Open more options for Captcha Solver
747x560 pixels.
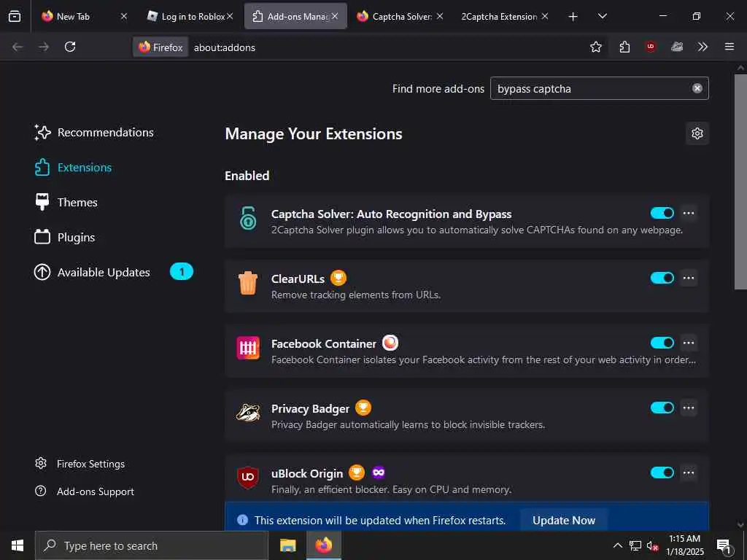coord(689,213)
